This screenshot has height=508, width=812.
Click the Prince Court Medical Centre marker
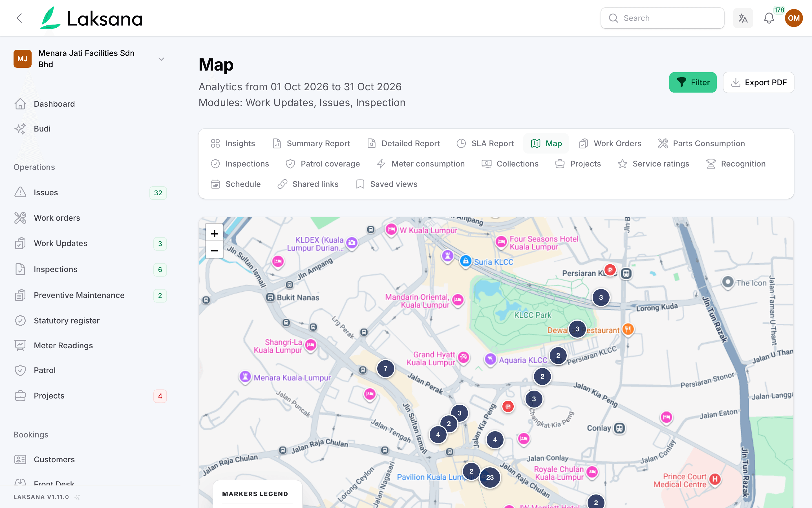pos(715,479)
